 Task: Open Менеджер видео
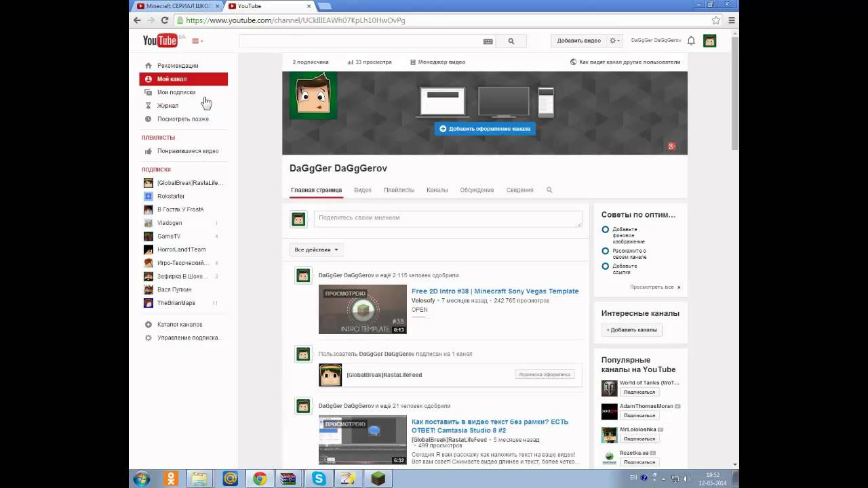[x=437, y=62]
